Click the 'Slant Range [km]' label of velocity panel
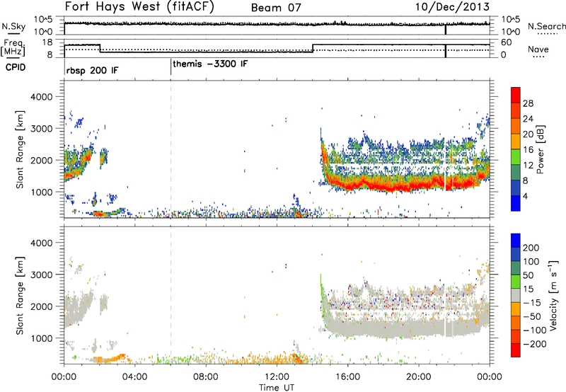566x392 pixels. (x=21, y=296)
